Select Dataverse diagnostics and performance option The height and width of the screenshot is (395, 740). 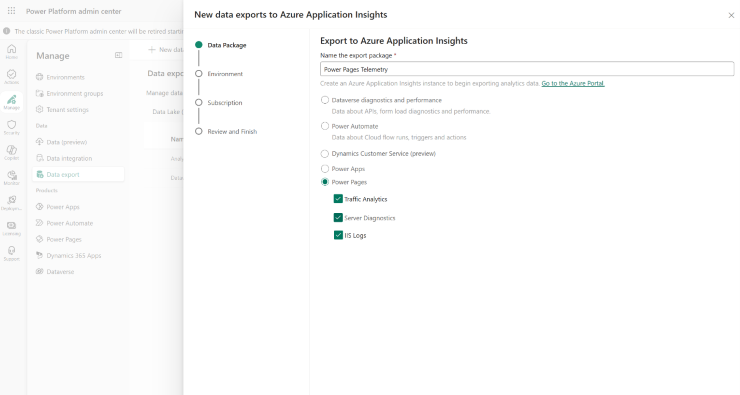point(325,100)
